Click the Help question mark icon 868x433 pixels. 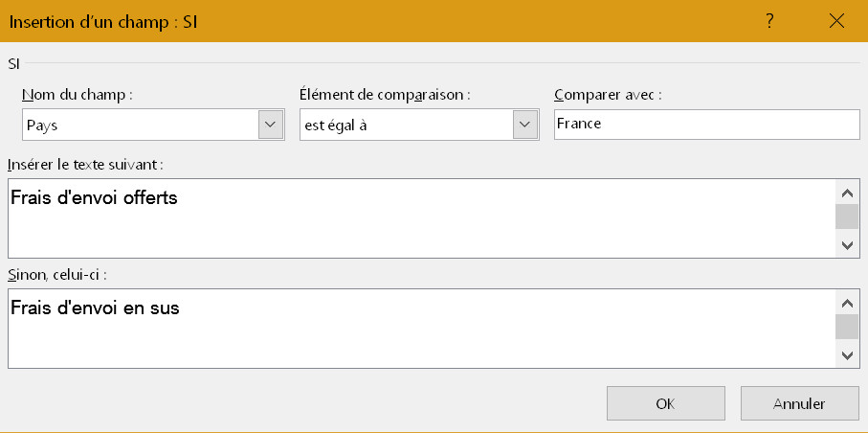click(x=769, y=21)
